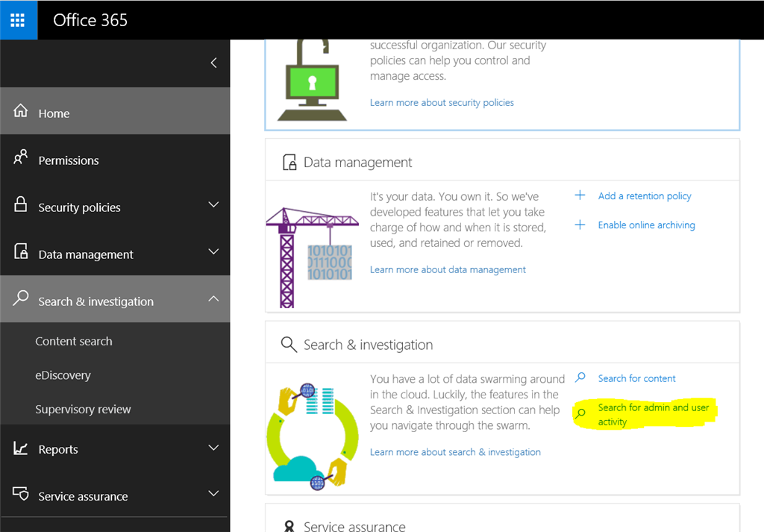
Task: Click the Data management card heading
Action: click(357, 162)
